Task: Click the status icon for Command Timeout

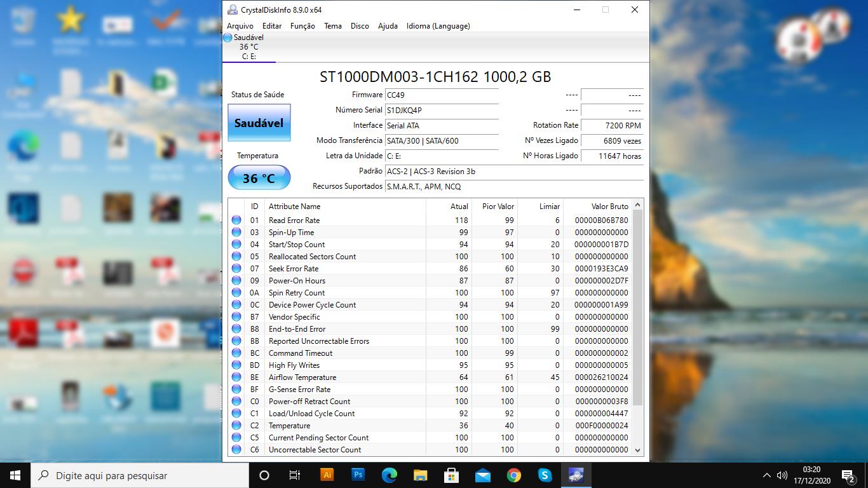Action: (236, 353)
